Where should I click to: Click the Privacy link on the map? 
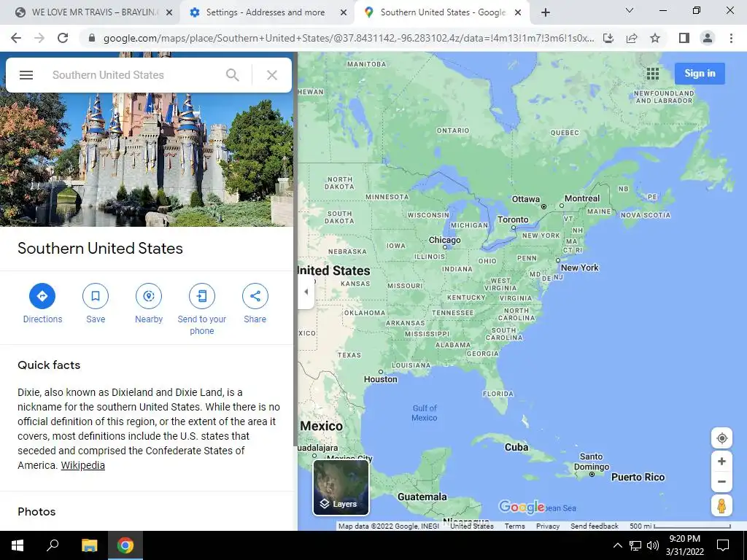pyautogui.click(x=548, y=526)
